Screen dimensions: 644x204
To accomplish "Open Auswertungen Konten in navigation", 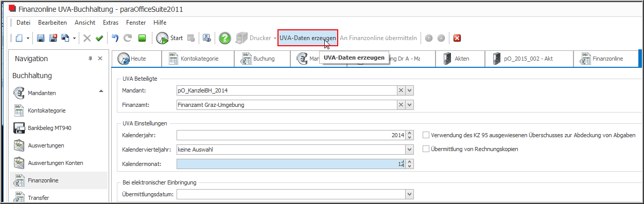I will coord(55,163).
